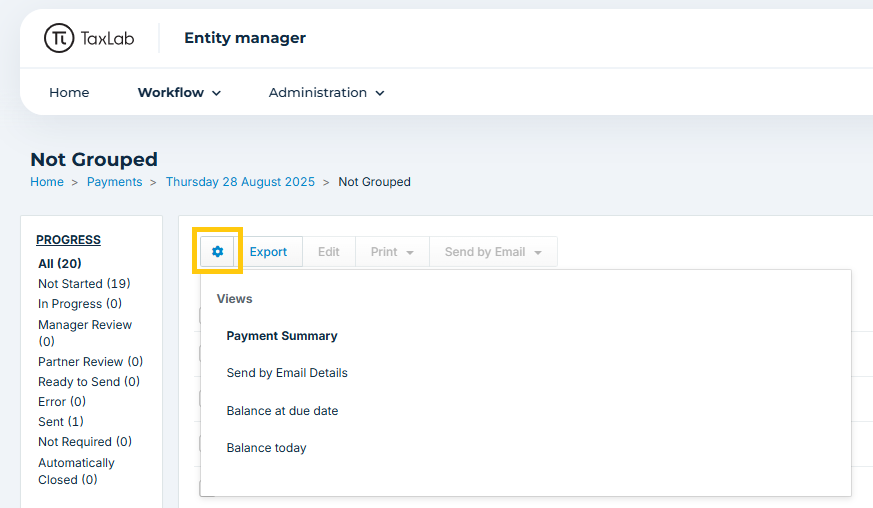873x508 pixels.
Task: Filter by Error (0)
Action: click(x=62, y=402)
